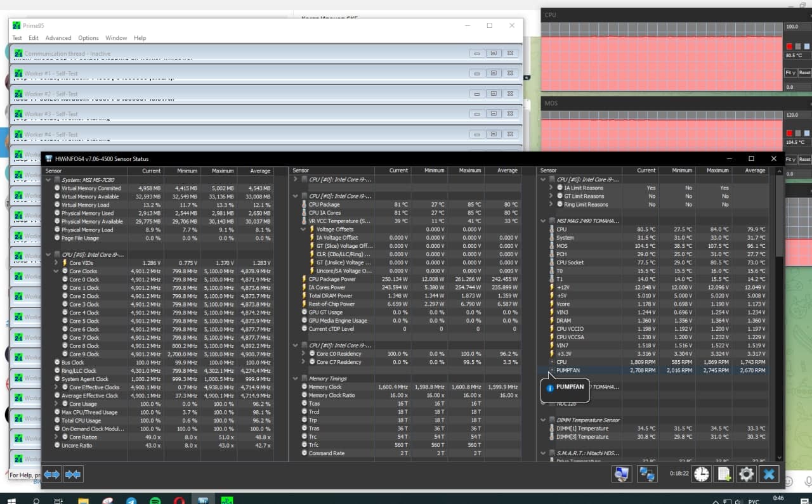Collapse the DIMM Temperature Sensor group
812x504 pixels.
pos(543,420)
